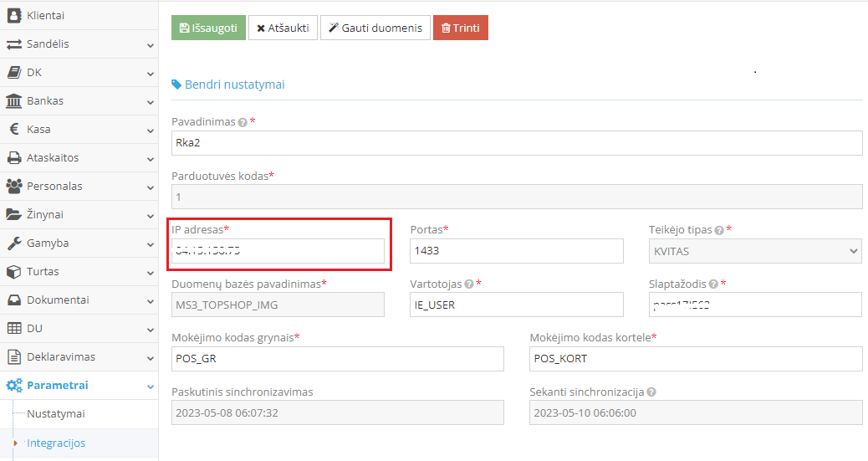Click the MS3_TOPSHOP_IMG database name field
Image resolution: width=868 pixels, height=461 pixels.
click(278, 305)
